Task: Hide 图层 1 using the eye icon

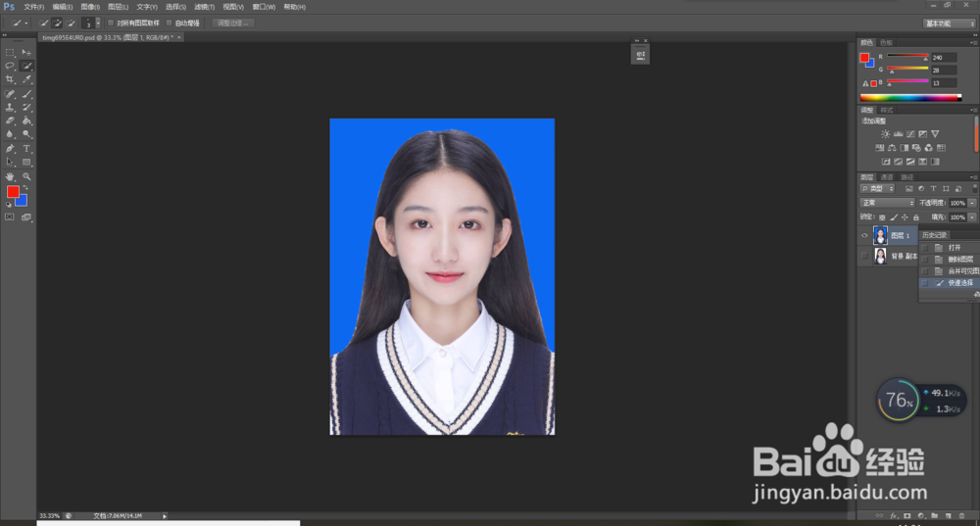Action: coord(864,235)
